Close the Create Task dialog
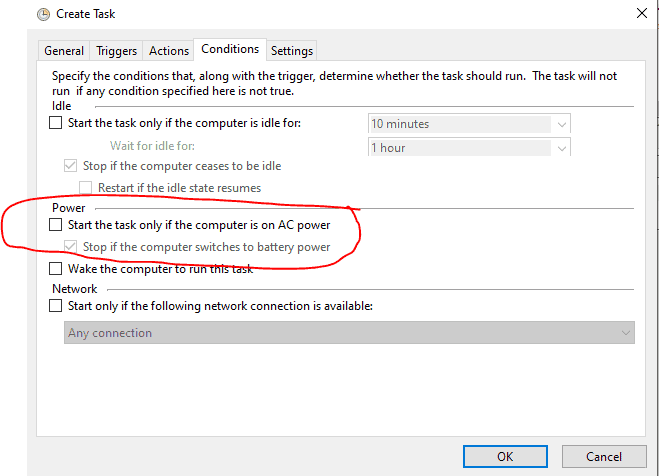659x476 pixels. [x=641, y=13]
